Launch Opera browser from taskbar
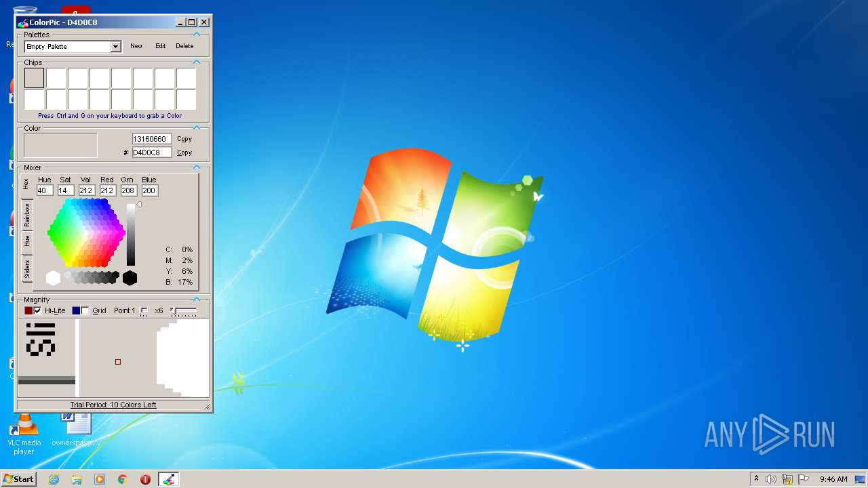This screenshot has height=488, width=868. 145,479
